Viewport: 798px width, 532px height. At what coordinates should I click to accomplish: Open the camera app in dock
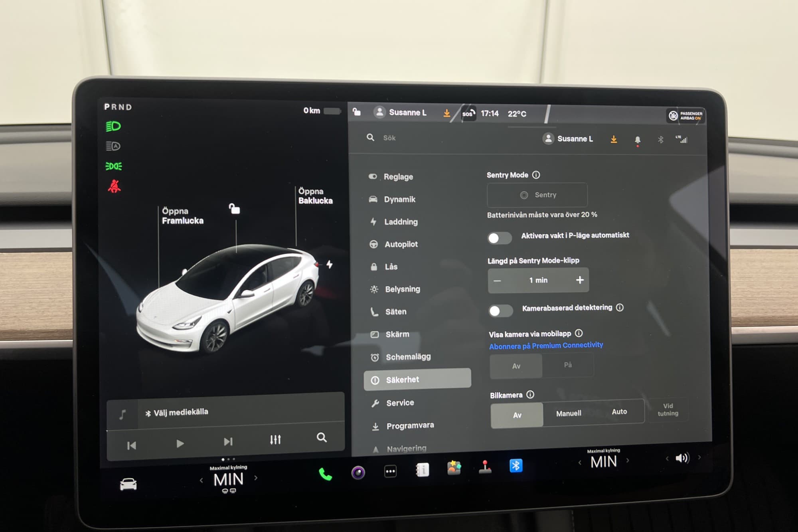358,473
